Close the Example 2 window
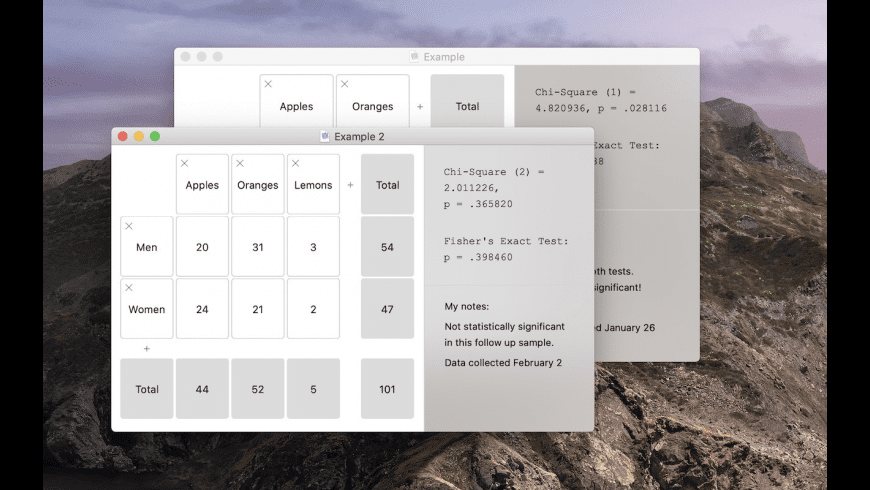 [x=123, y=137]
